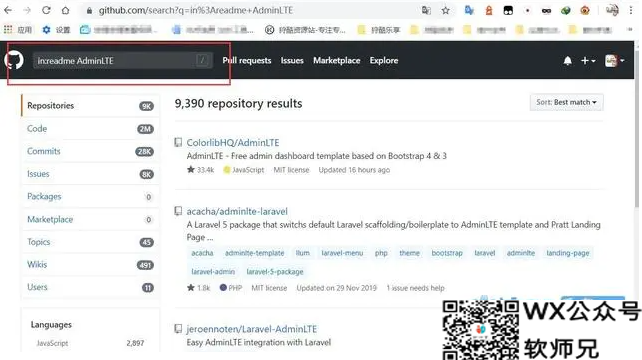Click the repository icon beside jeroennoten/Laravel-AdminLTE

click(x=178, y=329)
